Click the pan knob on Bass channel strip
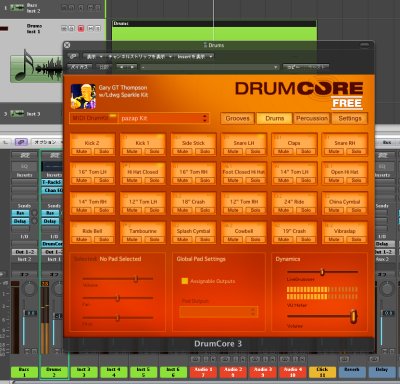The image size is (400, 384). 29,288
